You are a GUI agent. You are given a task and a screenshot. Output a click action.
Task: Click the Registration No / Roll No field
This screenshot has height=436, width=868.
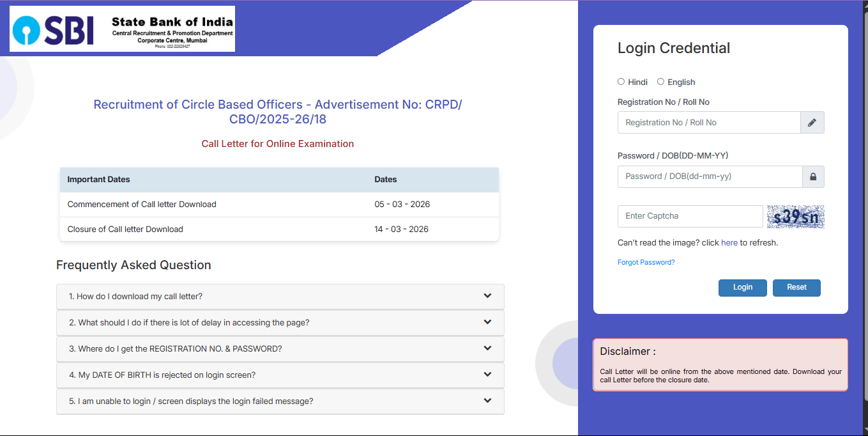tap(709, 122)
